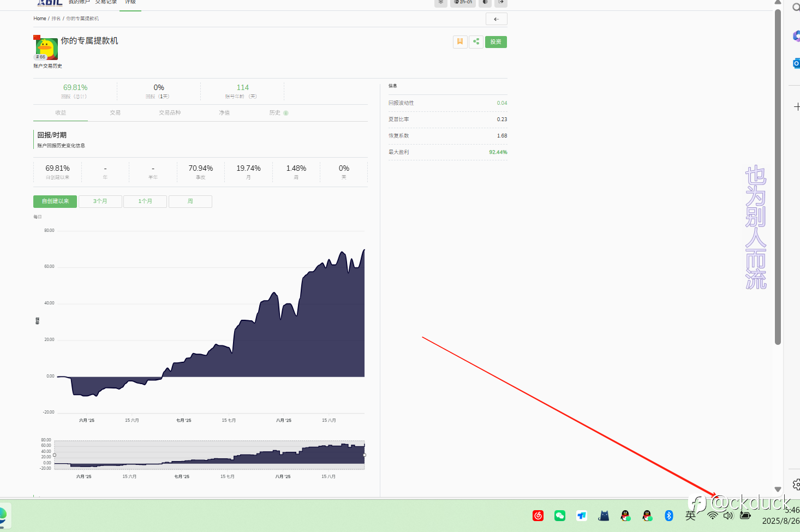Select the 周 period button
800x532 pixels.
tap(190, 201)
